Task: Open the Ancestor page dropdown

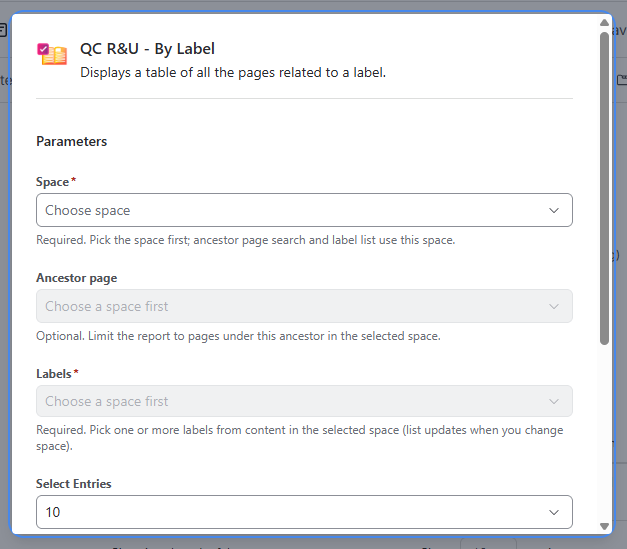Action: tap(304, 306)
